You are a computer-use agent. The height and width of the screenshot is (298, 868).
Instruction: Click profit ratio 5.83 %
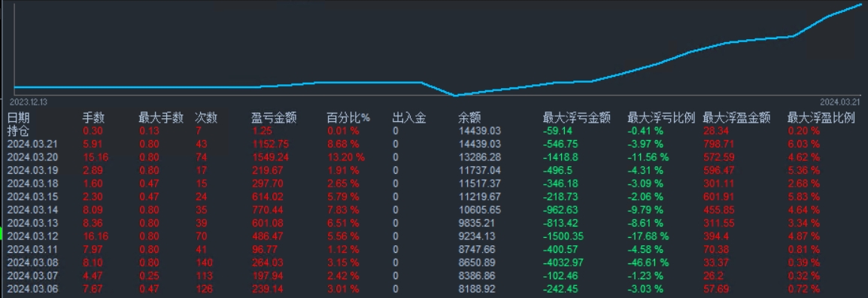coord(804,196)
